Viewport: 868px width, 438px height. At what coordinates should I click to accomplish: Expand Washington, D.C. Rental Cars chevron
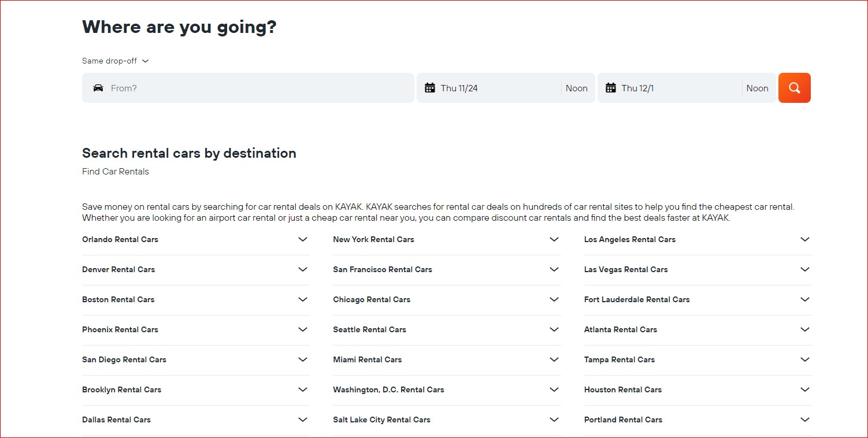(x=554, y=389)
